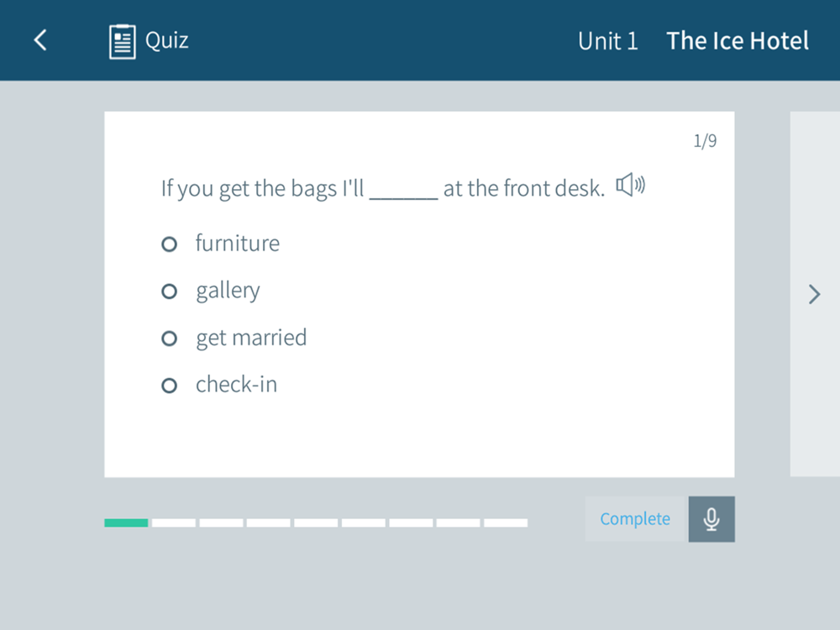Jump to fifth progress bar segment
Image resolution: width=840 pixels, height=630 pixels.
[x=316, y=522]
